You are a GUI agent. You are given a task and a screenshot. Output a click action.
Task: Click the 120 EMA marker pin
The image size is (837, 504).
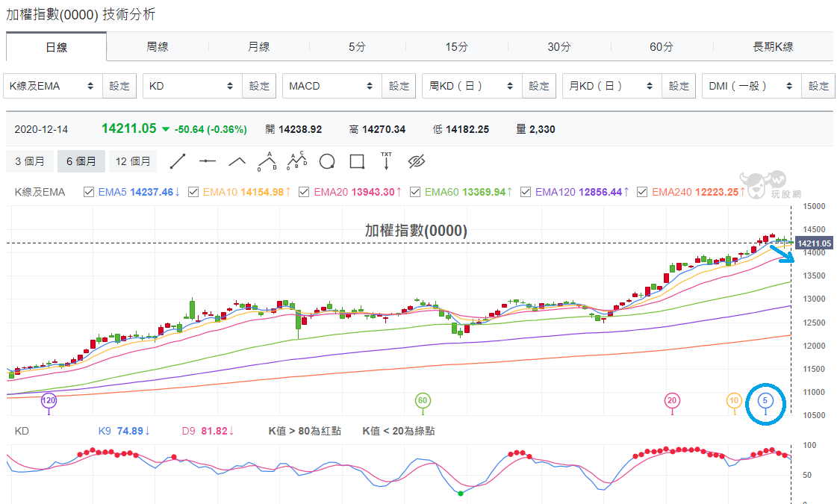coord(49,401)
